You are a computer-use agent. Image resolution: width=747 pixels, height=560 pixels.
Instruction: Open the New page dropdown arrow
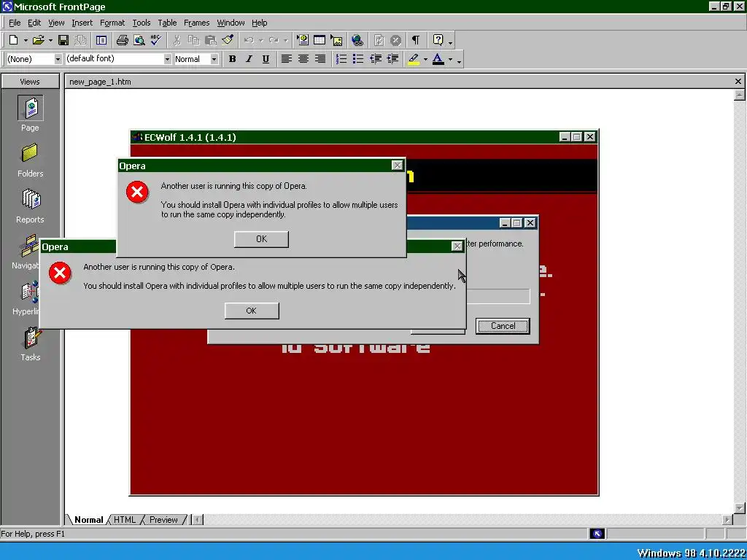[26, 41]
